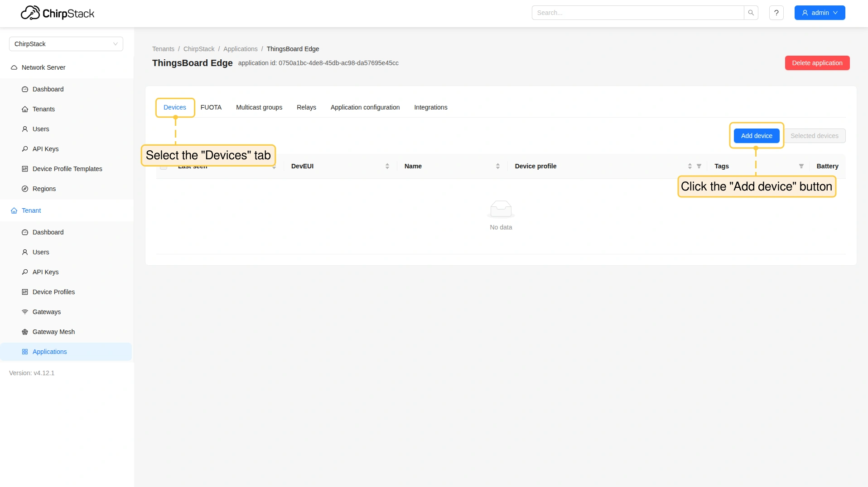Go to Applications breadcrumb link
The height and width of the screenshot is (487, 868).
click(x=240, y=49)
